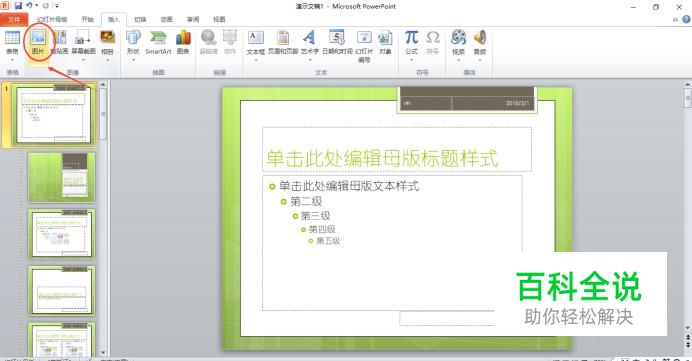Expand the 公式 equation dropdown arrow

click(x=411, y=60)
